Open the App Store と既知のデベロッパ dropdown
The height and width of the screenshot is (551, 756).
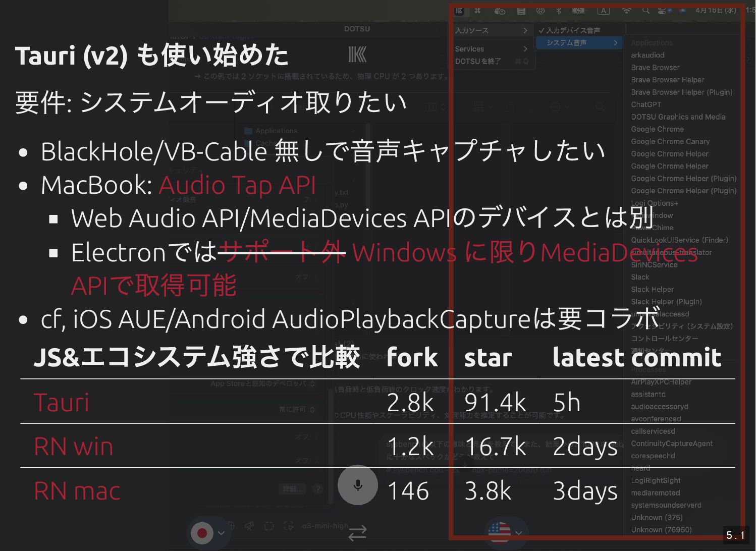[x=262, y=383]
